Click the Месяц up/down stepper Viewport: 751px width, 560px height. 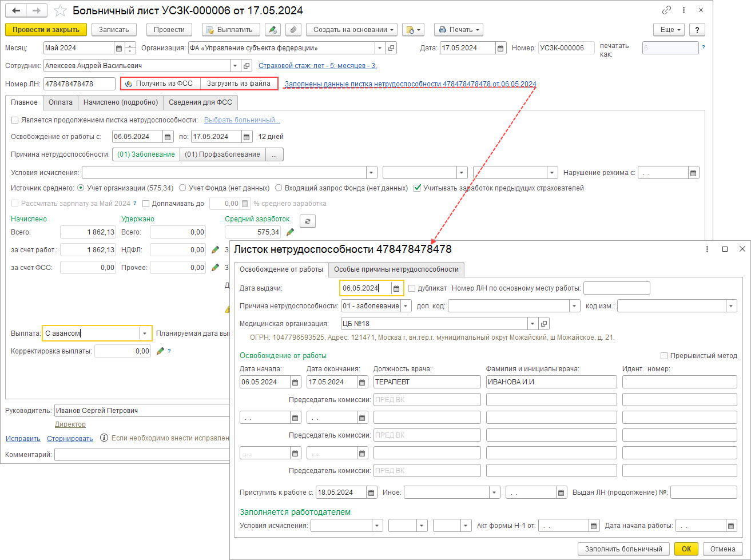pos(130,48)
